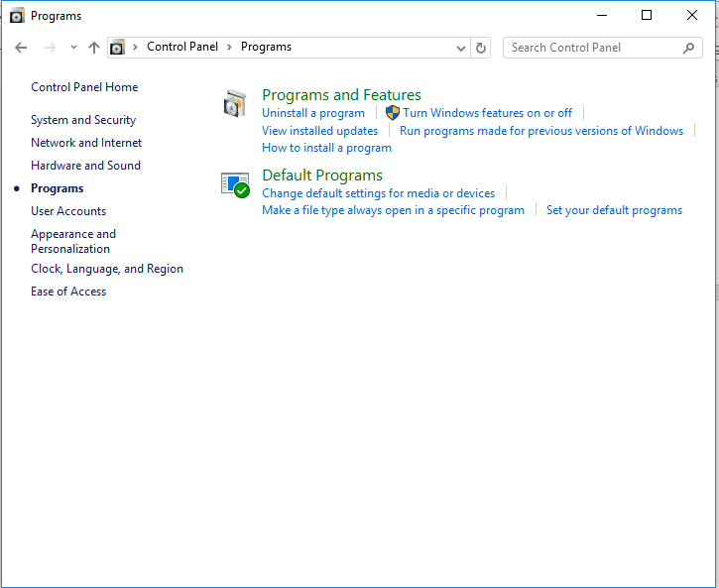Click the Control Panel icon in the address bar

point(117,48)
